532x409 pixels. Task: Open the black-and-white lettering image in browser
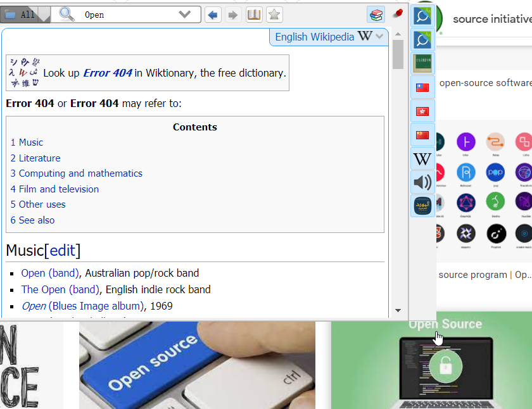pyautogui.click(x=31, y=365)
